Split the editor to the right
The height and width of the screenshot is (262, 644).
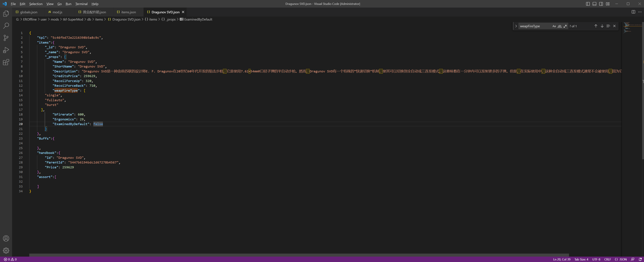(633, 12)
